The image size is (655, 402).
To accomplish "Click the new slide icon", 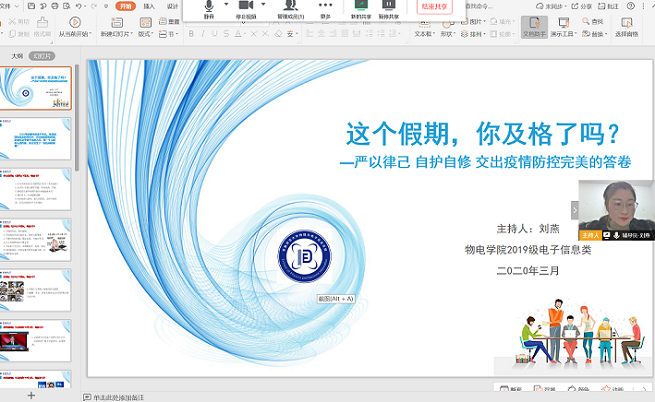I will (117, 23).
